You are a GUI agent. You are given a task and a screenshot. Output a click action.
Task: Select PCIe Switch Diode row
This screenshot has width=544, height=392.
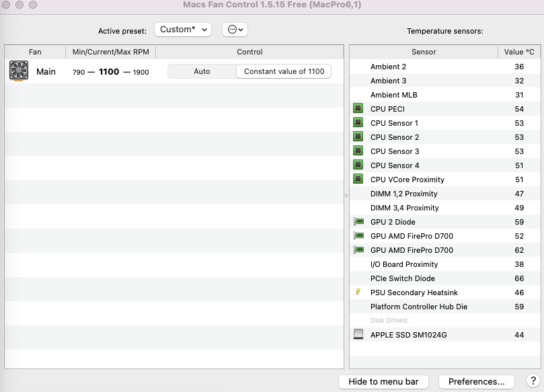click(x=445, y=278)
